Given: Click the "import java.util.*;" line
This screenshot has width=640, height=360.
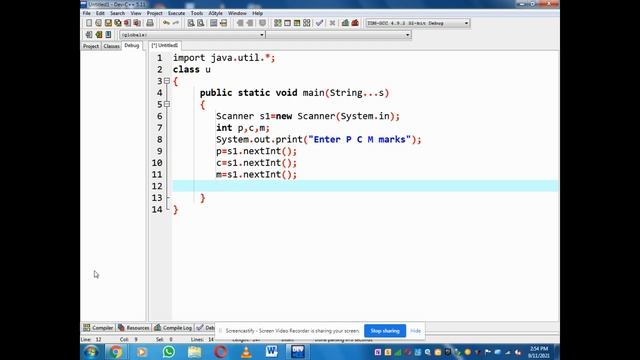Looking at the screenshot, I should tap(224, 58).
